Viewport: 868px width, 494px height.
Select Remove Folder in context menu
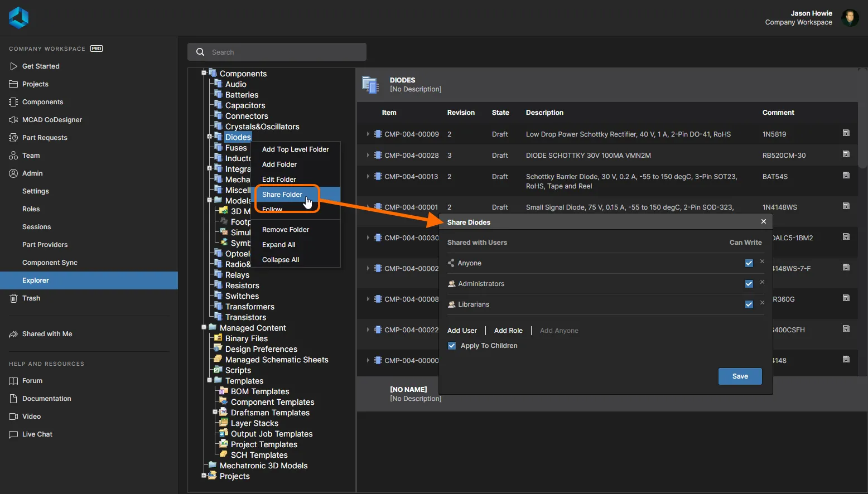pos(286,230)
